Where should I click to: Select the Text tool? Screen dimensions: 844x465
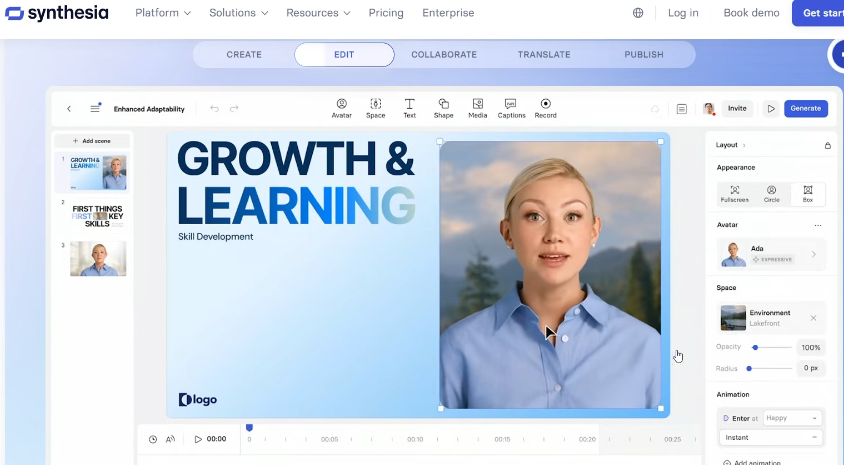pyautogui.click(x=409, y=108)
